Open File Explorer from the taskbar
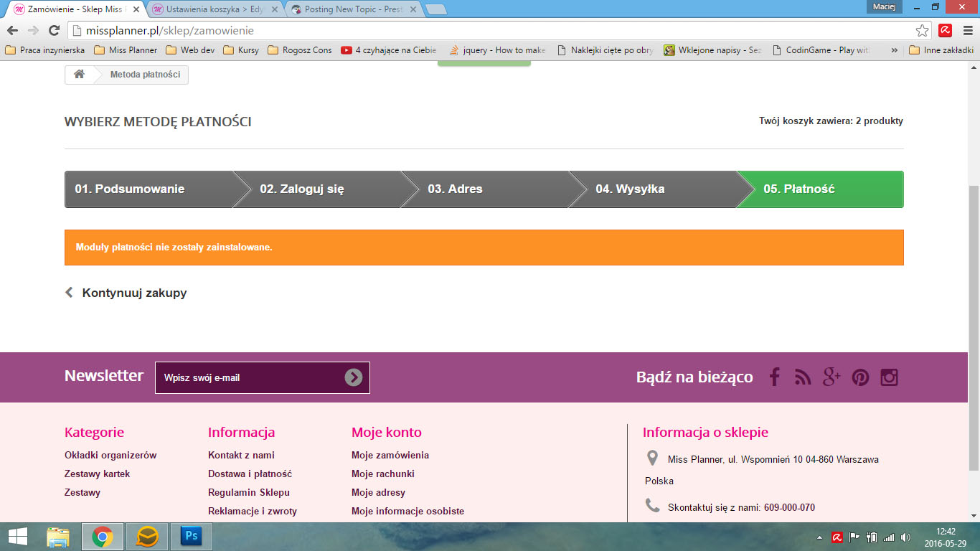This screenshot has width=980, height=551. pyautogui.click(x=58, y=537)
